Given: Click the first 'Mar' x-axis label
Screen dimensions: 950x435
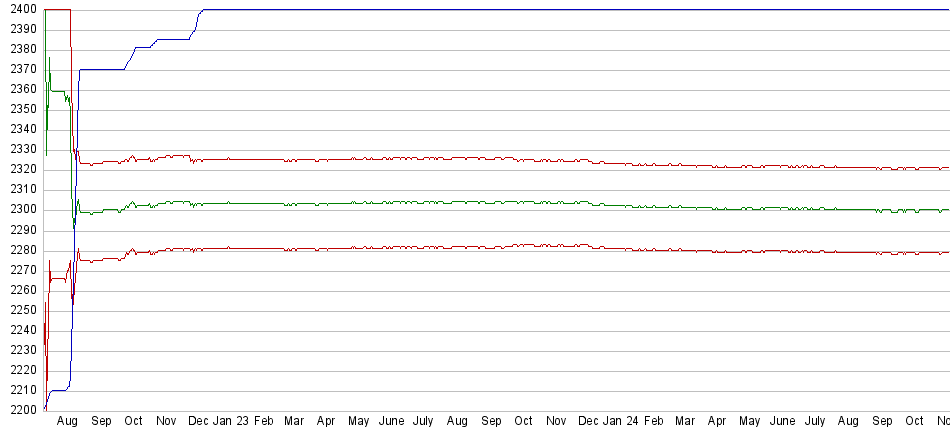Looking at the screenshot, I should 294,423.
